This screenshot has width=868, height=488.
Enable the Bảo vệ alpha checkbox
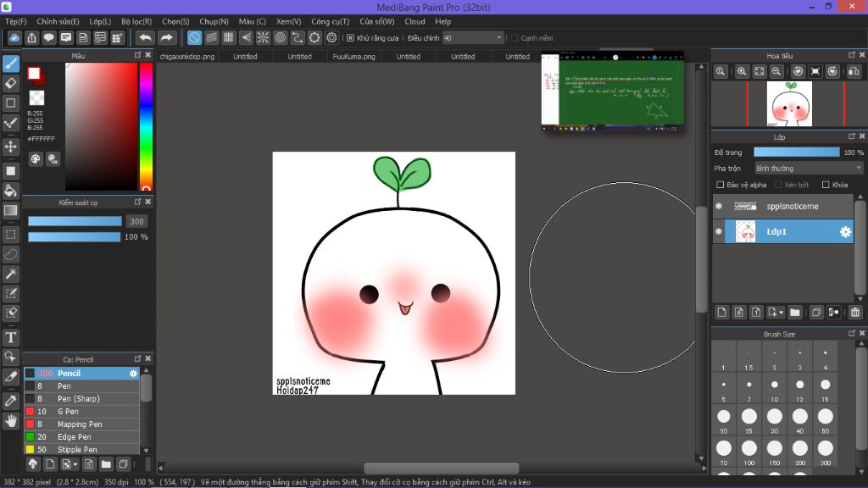[720, 185]
